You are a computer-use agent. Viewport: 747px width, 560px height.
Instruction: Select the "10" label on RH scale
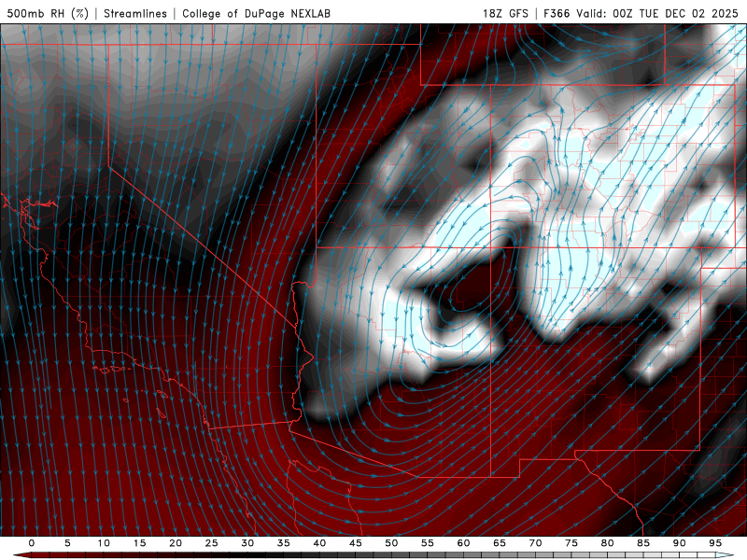[104, 543]
